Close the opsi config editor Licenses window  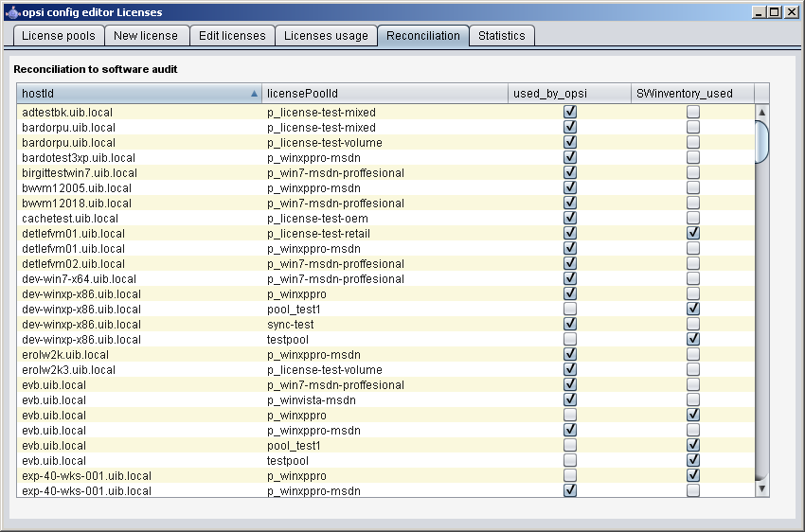point(791,12)
